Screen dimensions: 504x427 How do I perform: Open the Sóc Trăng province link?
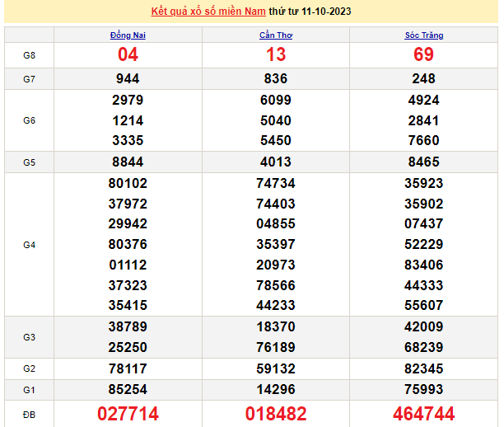click(x=423, y=35)
